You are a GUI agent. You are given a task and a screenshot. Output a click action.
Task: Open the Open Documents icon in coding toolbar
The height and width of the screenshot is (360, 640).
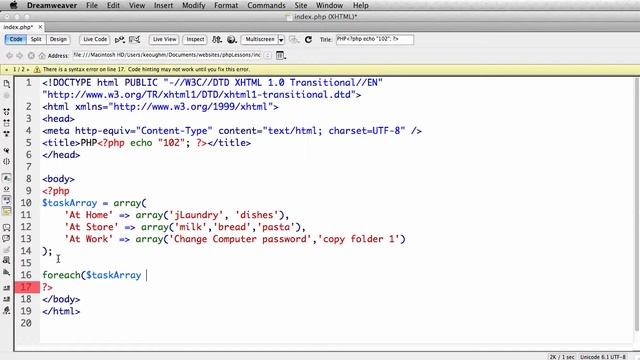tap(7, 84)
